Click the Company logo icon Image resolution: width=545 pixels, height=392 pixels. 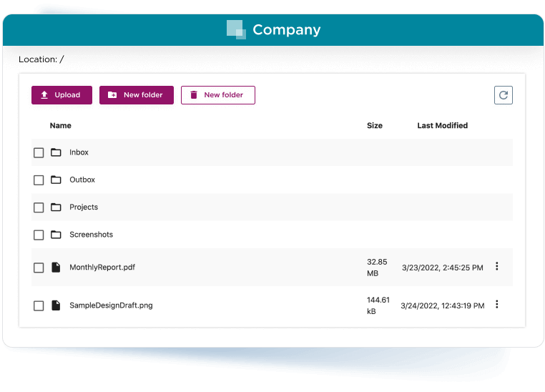point(236,29)
